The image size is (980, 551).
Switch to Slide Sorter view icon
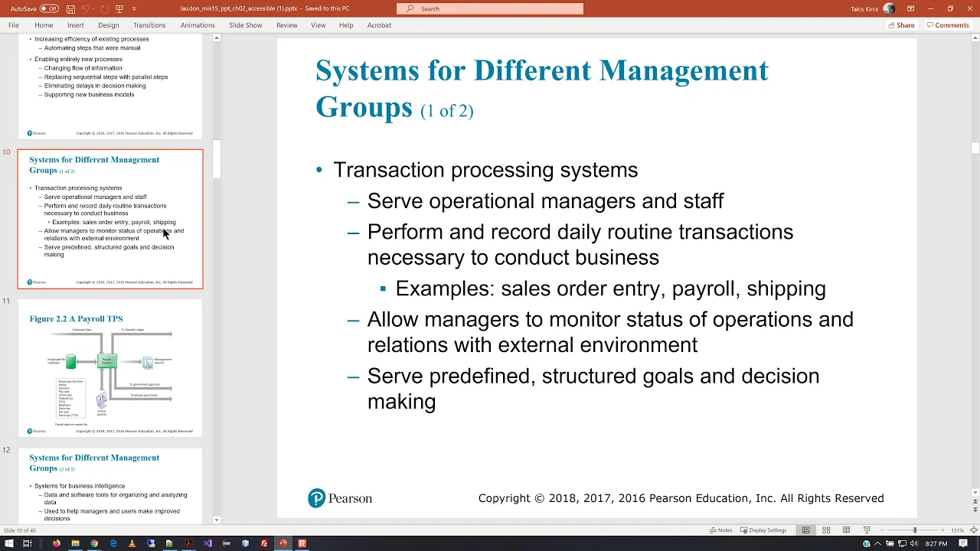pos(826,530)
